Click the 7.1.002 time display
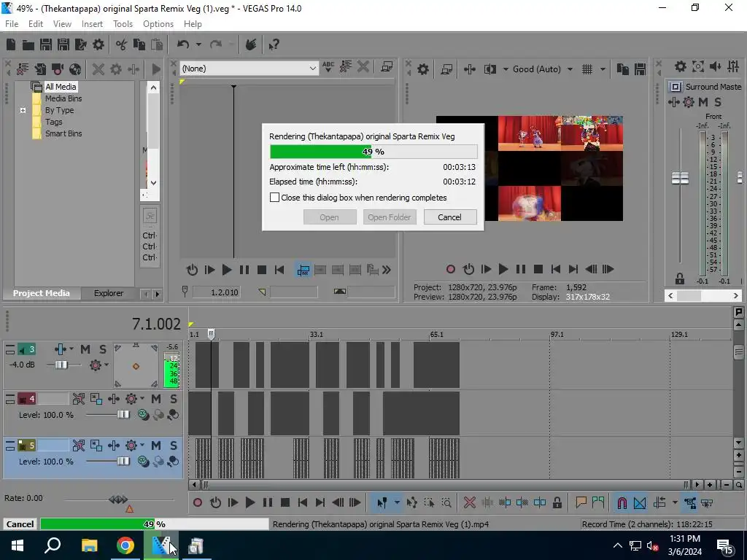 [156, 324]
